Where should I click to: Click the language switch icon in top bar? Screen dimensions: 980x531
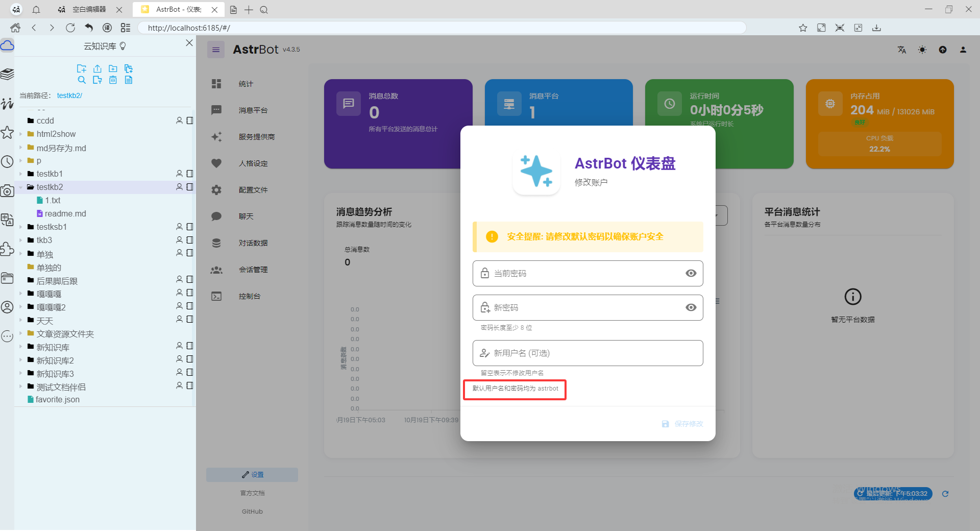(901, 50)
